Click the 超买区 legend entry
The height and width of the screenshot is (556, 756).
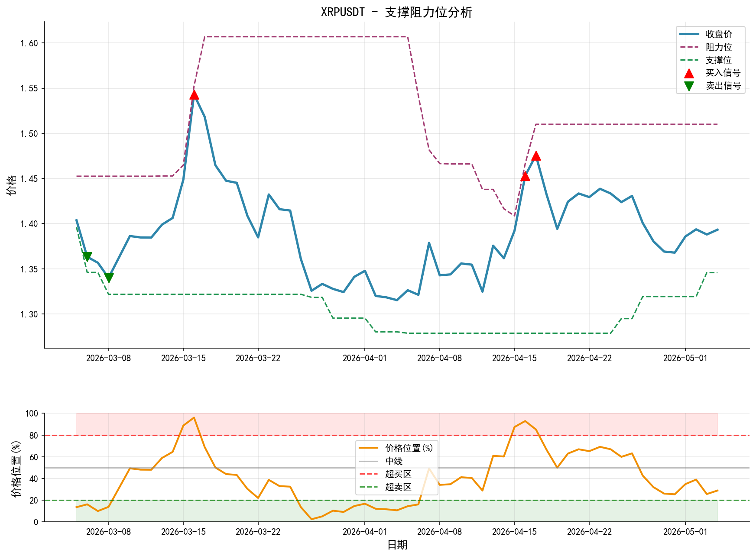(x=386, y=474)
